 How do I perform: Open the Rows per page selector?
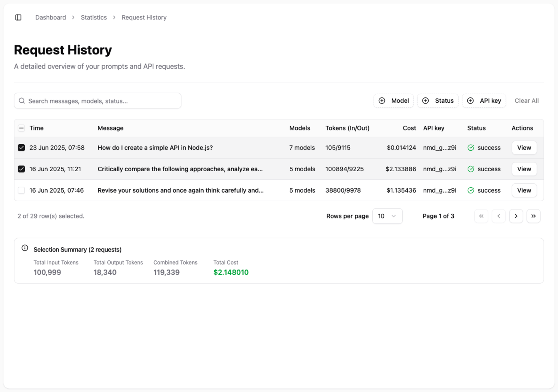[x=387, y=216]
